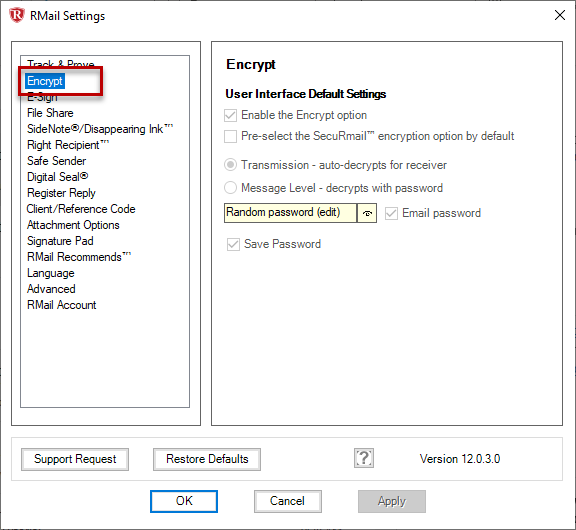Toggle the Save Password checkbox
This screenshot has height=530, width=576.
coord(233,244)
